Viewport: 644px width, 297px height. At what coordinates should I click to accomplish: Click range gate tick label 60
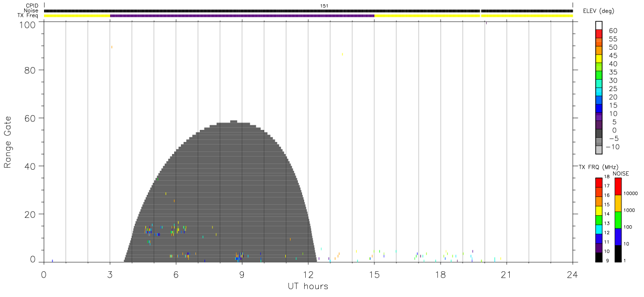(x=29, y=118)
